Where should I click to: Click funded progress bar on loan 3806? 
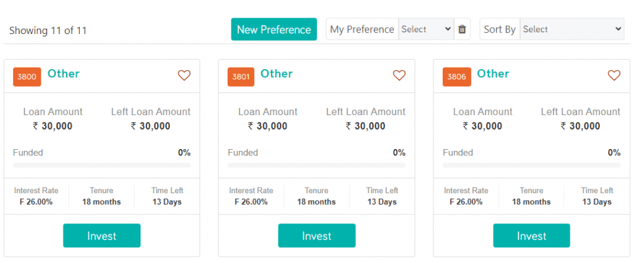531,165
